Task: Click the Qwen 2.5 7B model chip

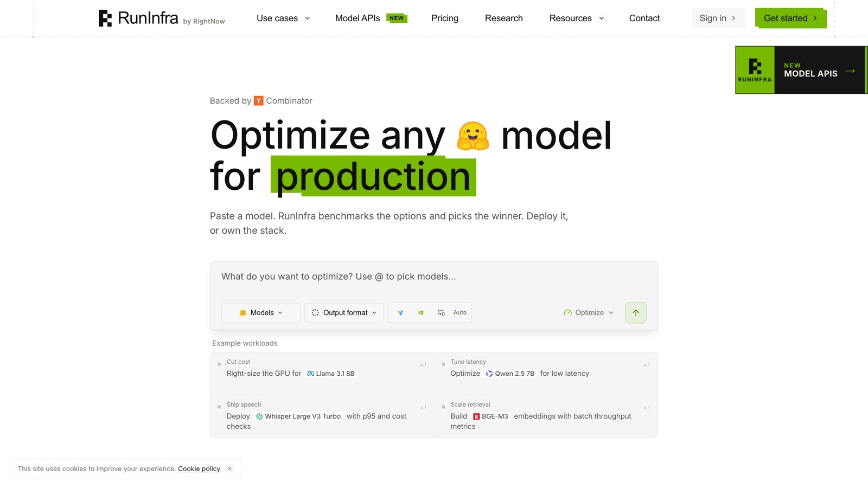Action: point(510,374)
